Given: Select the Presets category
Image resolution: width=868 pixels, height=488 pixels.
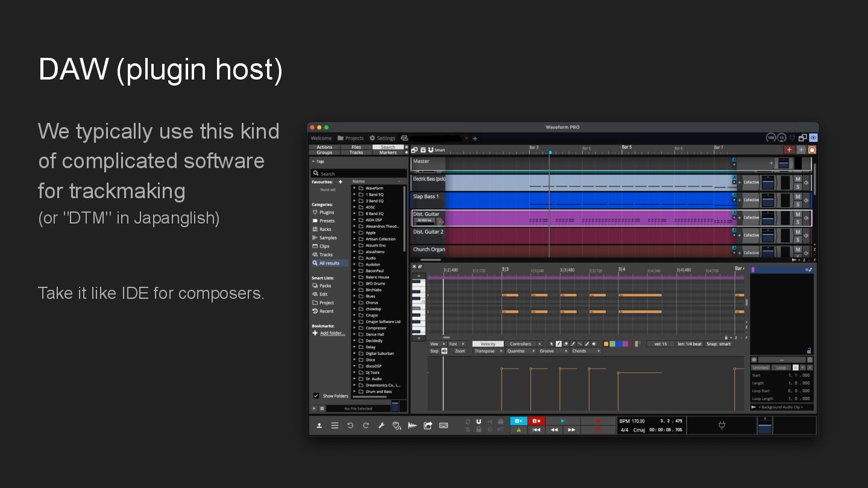Looking at the screenshot, I should tap(327, 221).
